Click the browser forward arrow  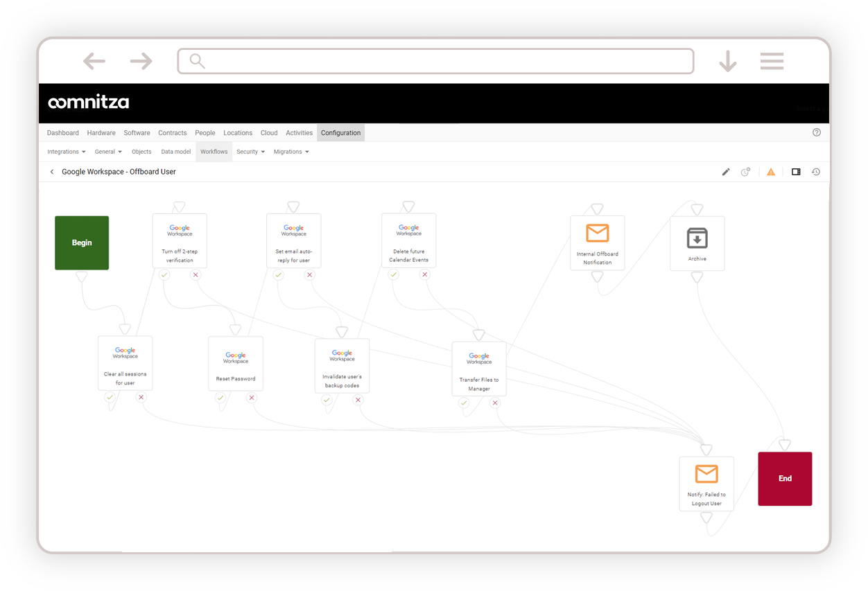pos(141,61)
